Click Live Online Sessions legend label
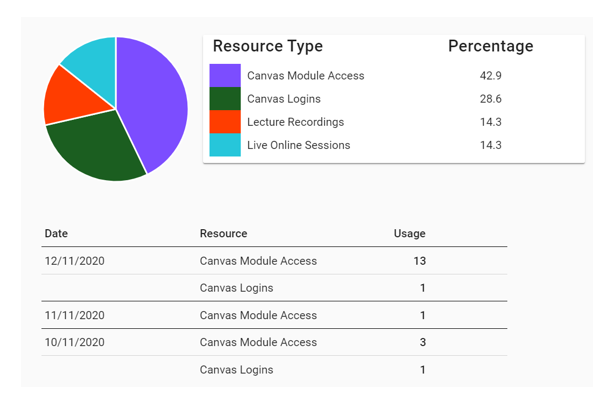Image resolution: width=610 pixels, height=406 pixels. (298, 145)
